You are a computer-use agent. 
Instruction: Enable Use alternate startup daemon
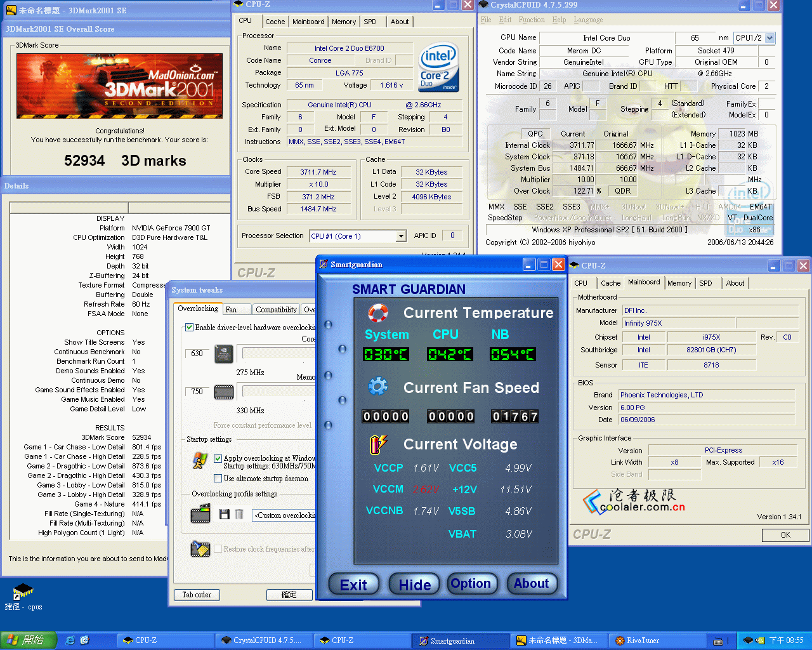(218, 479)
